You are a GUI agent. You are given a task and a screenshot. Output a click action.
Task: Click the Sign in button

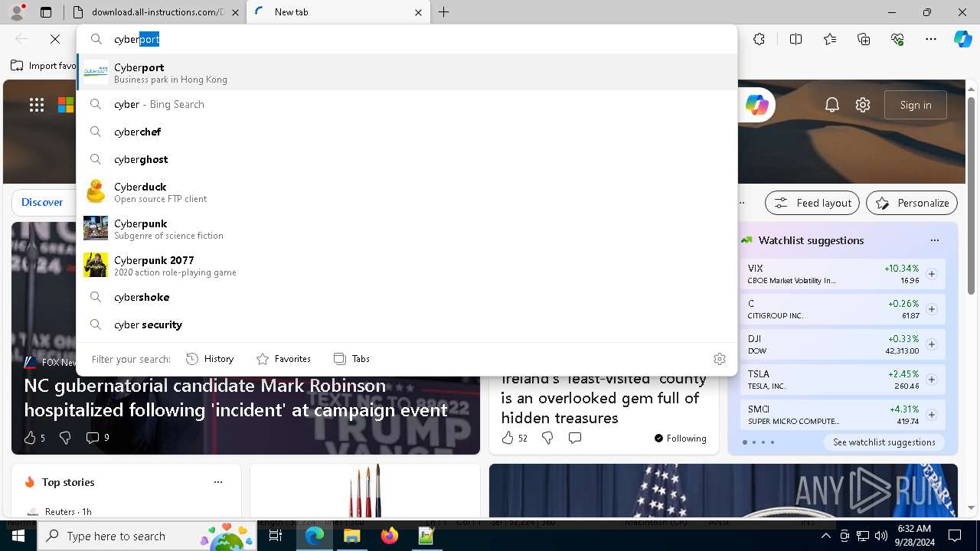(x=916, y=105)
